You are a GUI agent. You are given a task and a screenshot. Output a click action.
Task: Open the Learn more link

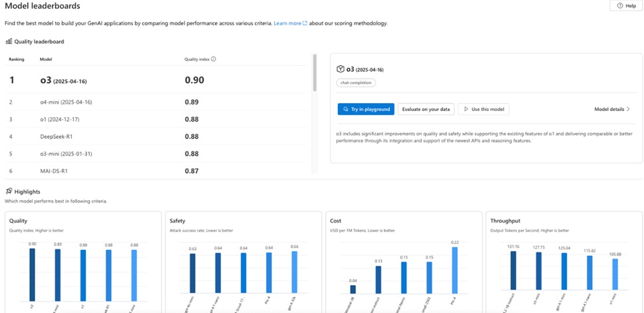pos(290,23)
